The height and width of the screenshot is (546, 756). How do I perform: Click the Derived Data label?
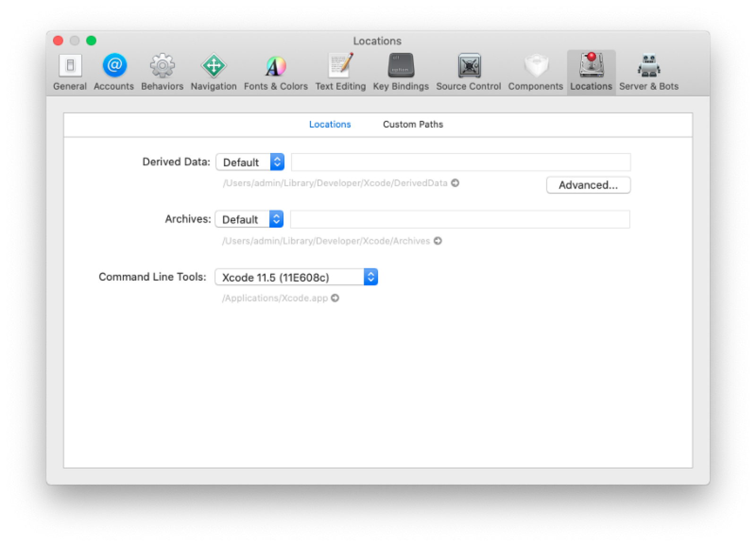[176, 162]
